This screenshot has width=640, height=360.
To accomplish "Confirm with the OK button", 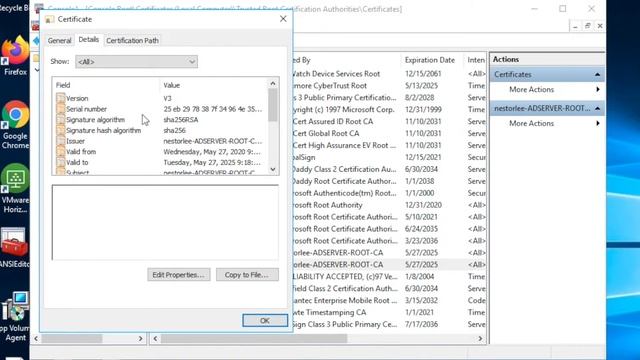I will (264, 320).
